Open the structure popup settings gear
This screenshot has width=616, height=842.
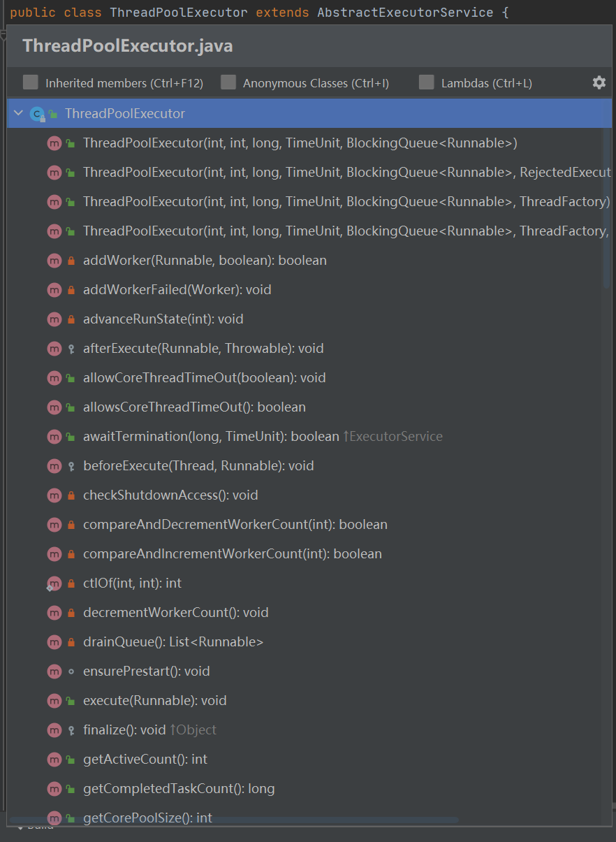(599, 82)
